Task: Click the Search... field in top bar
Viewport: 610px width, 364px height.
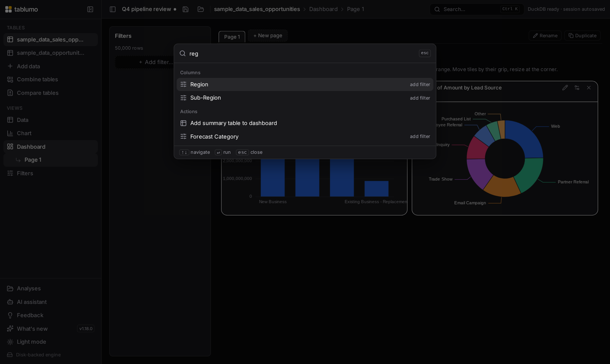Action: 477,9
